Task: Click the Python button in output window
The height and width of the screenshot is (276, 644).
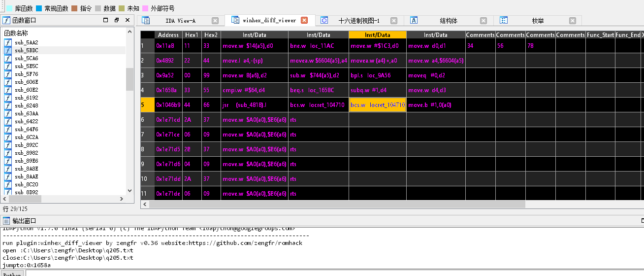Action: [x=12, y=274]
